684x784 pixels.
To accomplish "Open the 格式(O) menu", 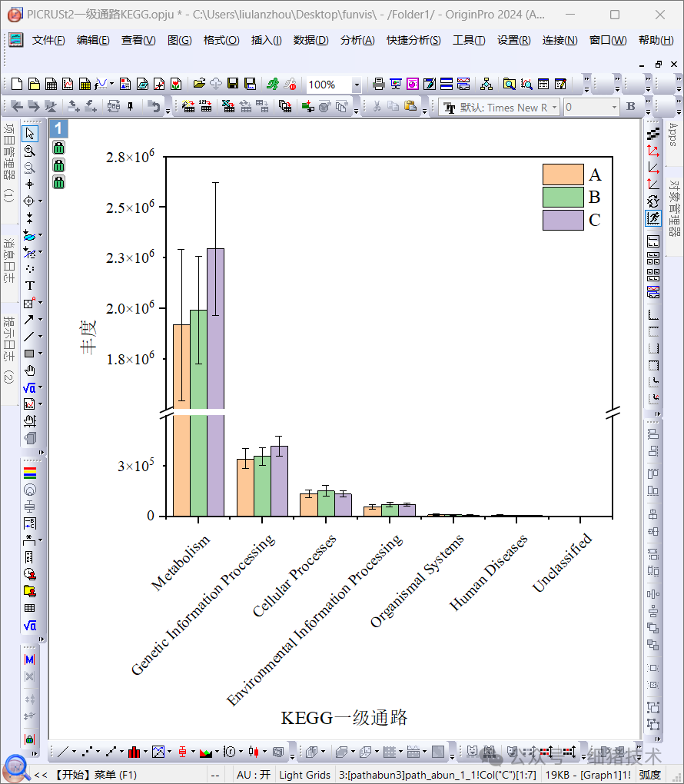I will pyautogui.click(x=221, y=40).
